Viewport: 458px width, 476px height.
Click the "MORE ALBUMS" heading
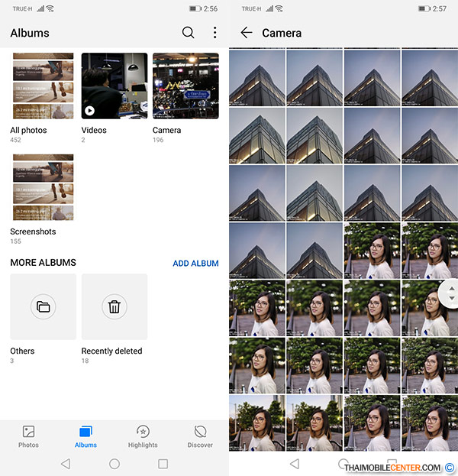43,263
